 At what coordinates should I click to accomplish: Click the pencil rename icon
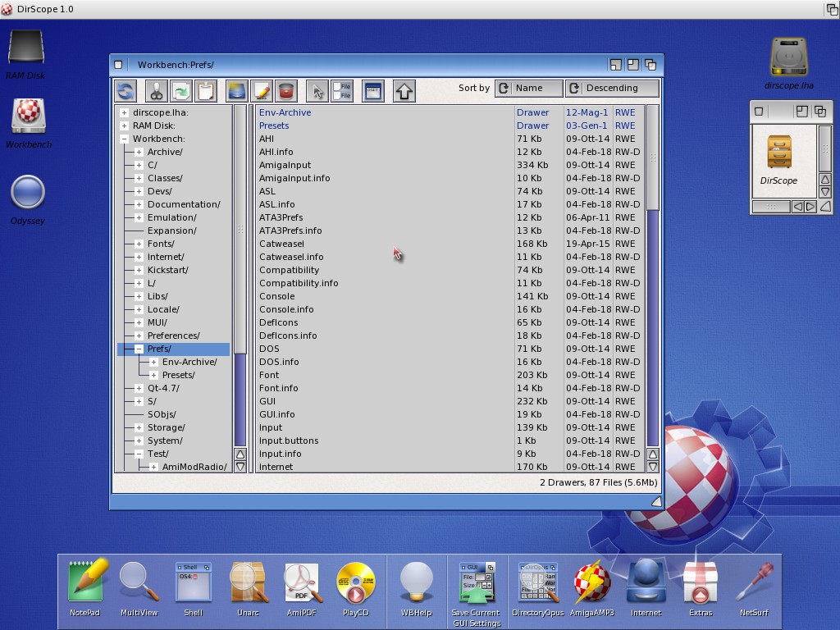[x=261, y=90]
